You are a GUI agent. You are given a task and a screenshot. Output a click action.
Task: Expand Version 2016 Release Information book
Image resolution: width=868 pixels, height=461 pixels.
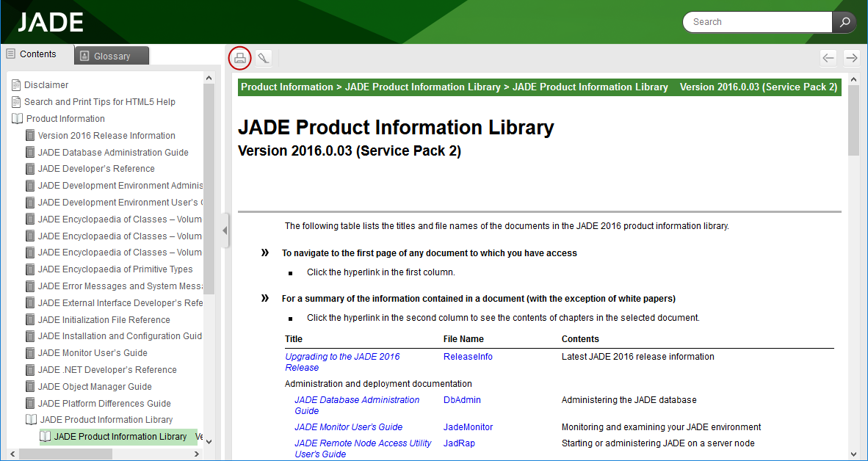(106, 136)
